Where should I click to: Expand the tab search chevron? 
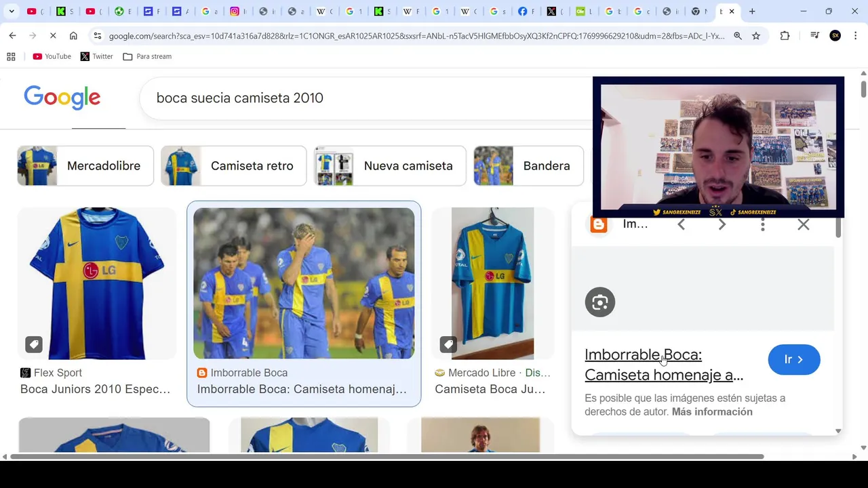[x=12, y=12]
